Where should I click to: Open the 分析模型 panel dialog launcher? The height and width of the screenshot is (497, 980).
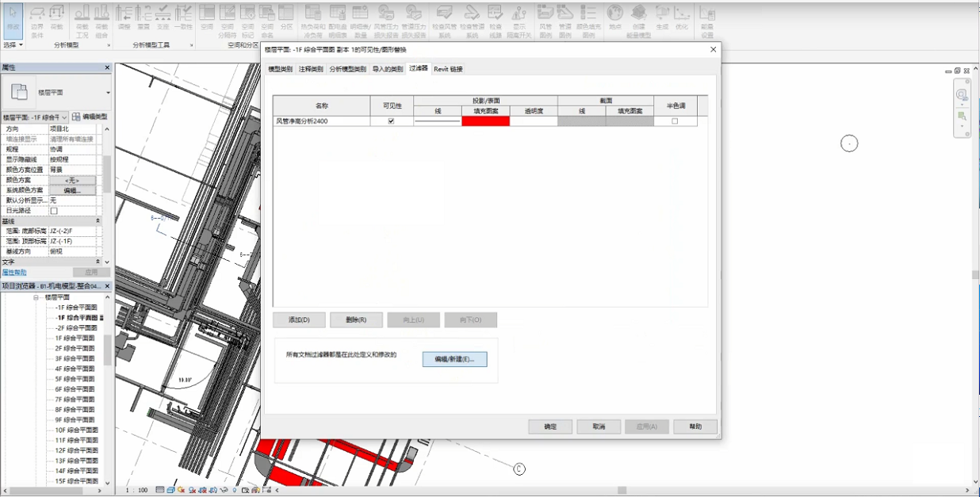pyautogui.click(x=109, y=45)
